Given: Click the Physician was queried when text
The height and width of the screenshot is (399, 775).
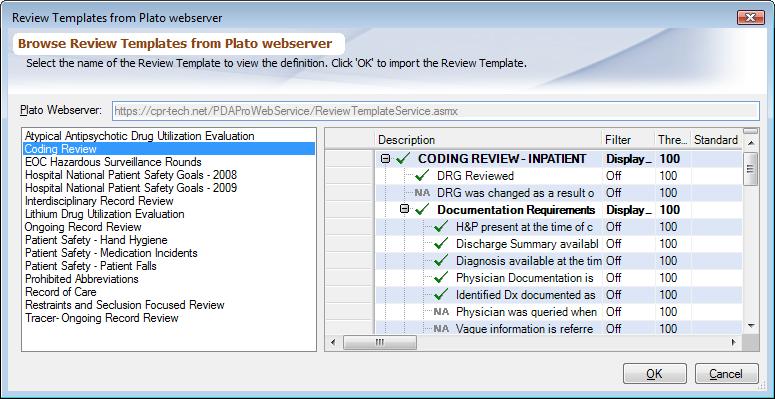Looking at the screenshot, I should [526, 312].
